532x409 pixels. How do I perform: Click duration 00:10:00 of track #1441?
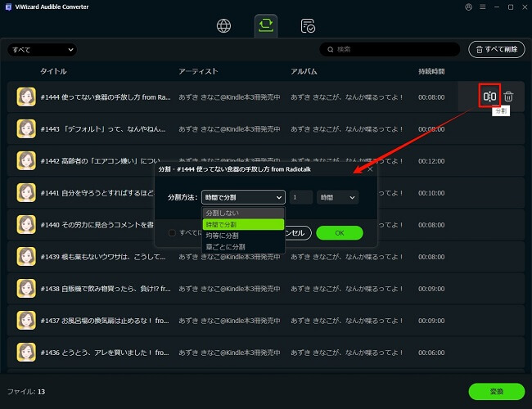coord(431,192)
